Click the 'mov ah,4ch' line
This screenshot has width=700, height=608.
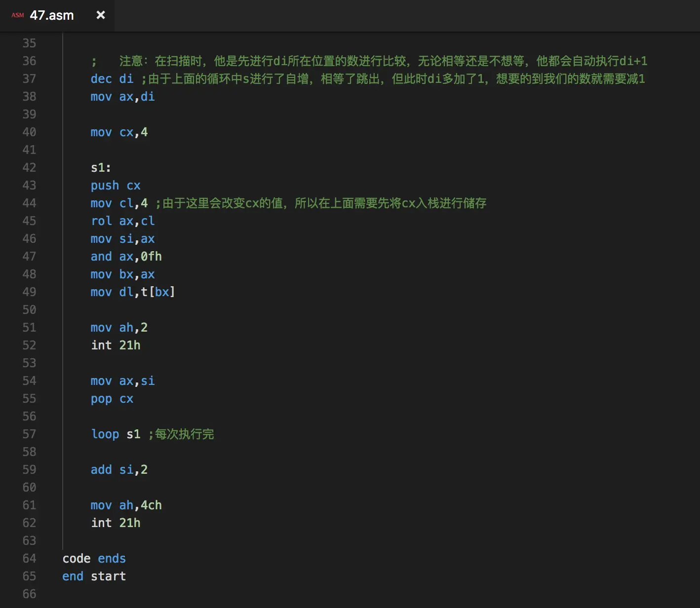click(126, 505)
